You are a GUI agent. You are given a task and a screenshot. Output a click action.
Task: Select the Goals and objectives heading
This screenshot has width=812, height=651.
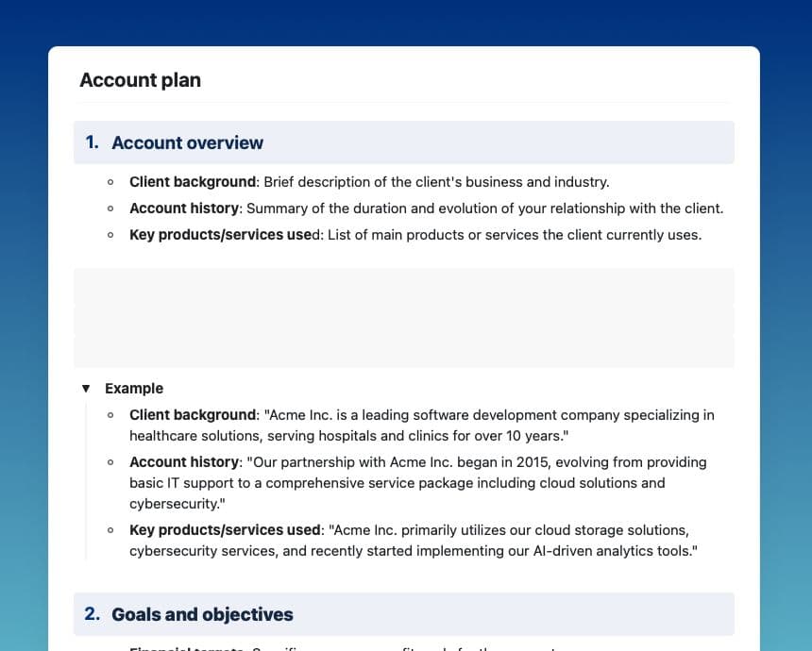tap(202, 615)
